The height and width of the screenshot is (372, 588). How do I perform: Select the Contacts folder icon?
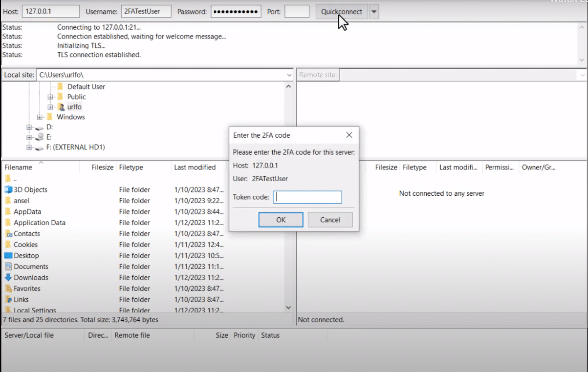[x=8, y=233]
